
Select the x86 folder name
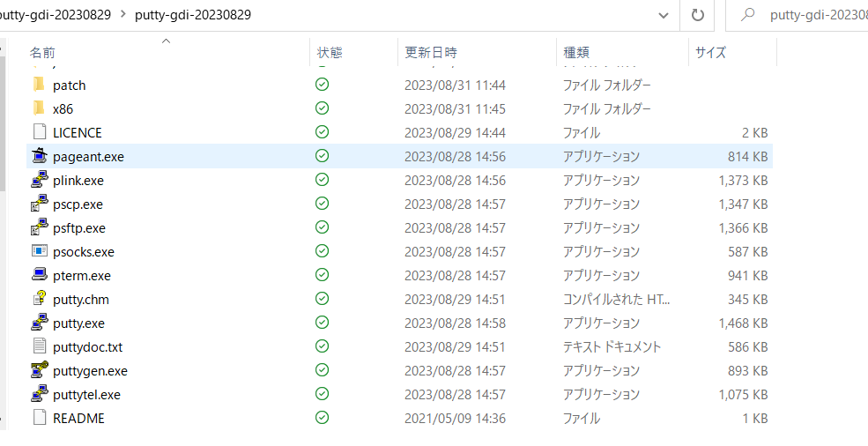[x=63, y=109]
